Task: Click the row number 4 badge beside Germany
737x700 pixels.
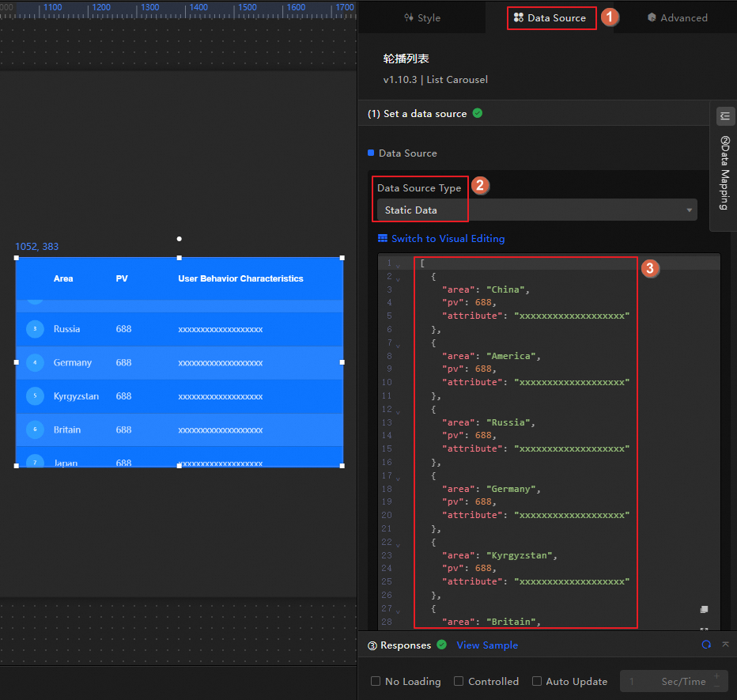Action: [x=35, y=362]
